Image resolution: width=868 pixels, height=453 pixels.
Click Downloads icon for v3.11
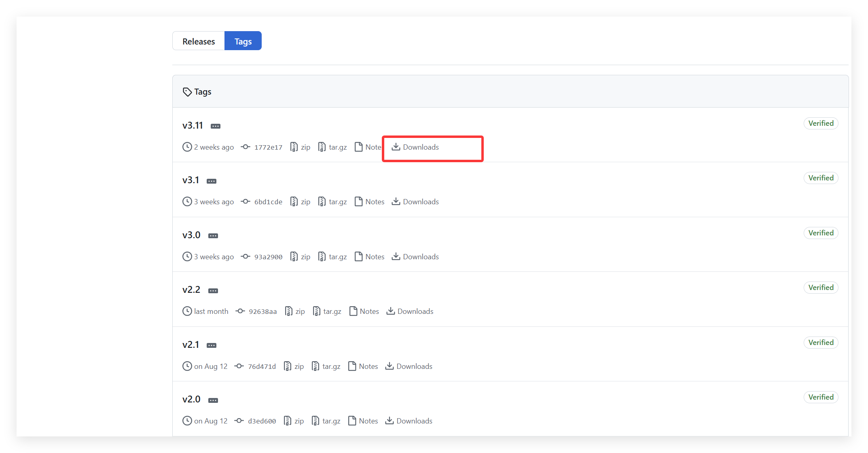[396, 147]
